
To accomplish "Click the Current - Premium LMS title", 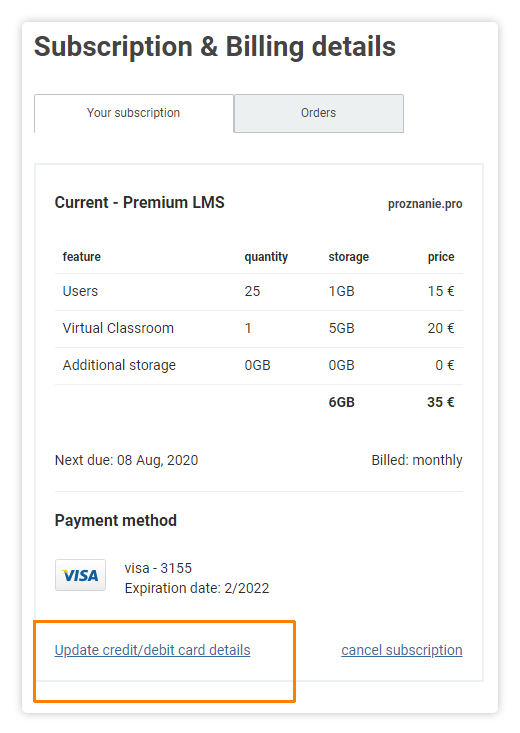I will coord(139,203).
